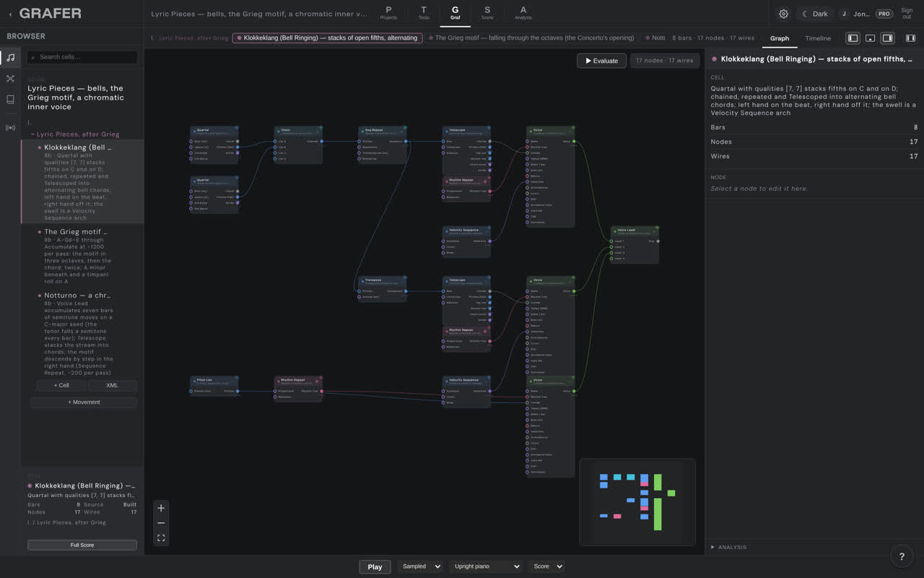Click the Bars value 8 in inspector
Screen dimensions: 924x578
915,127
